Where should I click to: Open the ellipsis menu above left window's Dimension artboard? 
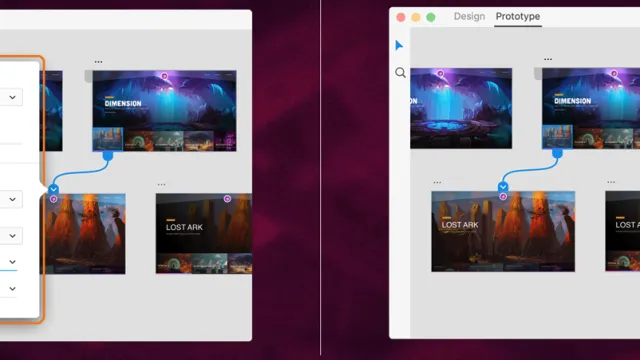click(x=98, y=62)
